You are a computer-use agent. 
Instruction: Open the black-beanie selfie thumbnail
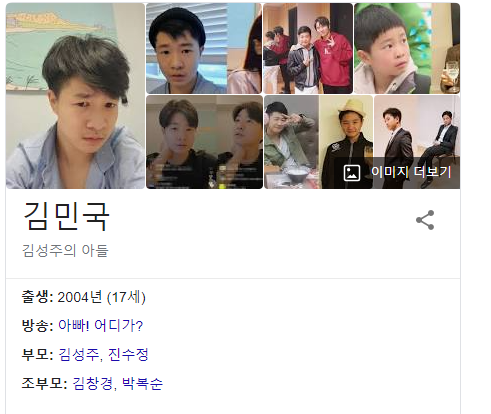coord(204,48)
